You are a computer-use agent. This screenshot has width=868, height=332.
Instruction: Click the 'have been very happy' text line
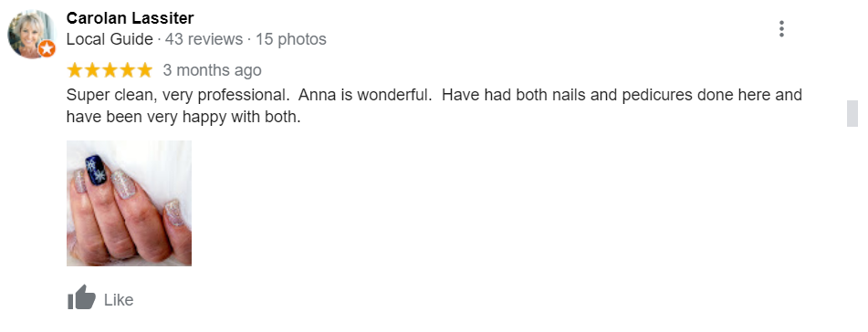[183, 117]
